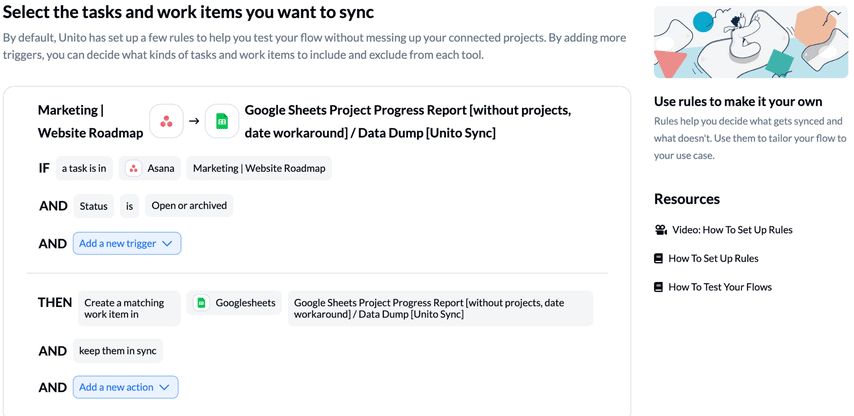Image resolution: width=854 pixels, height=416 pixels.
Task: Click the book icon beside How To Test Your Flows
Action: [658, 287]
